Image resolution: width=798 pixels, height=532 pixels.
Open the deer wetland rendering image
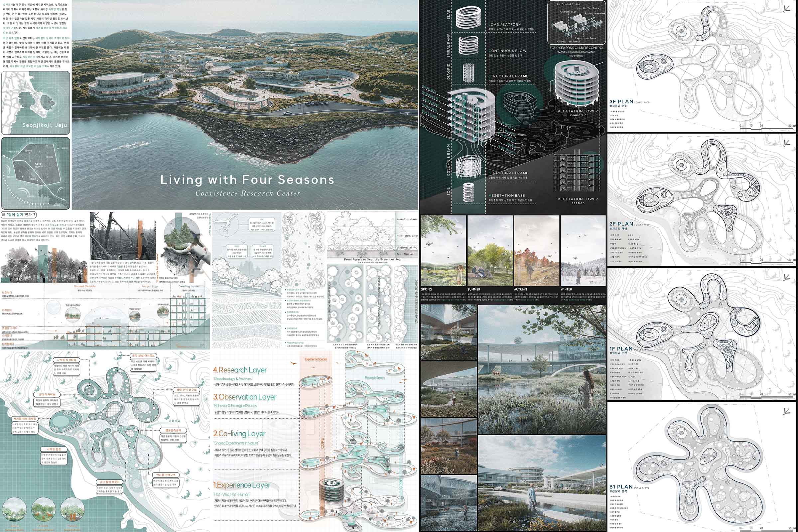(x=542, y=369)
